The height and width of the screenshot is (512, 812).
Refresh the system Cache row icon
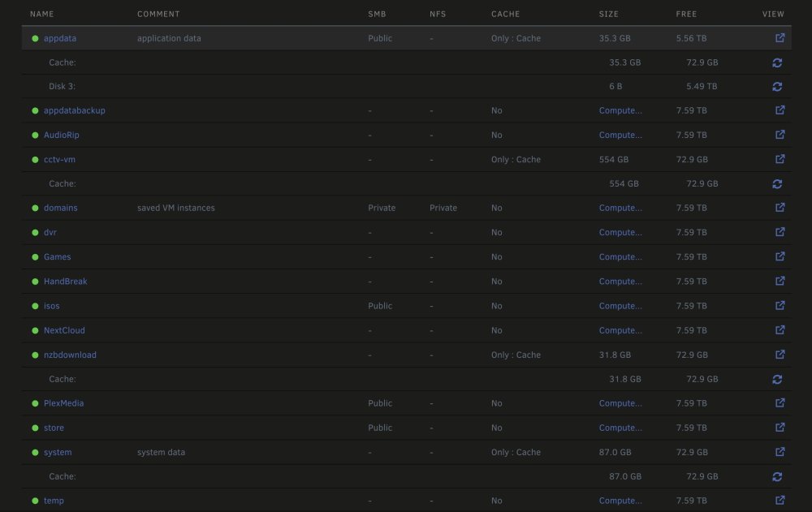pyautogui.click(x=777, y=477)
